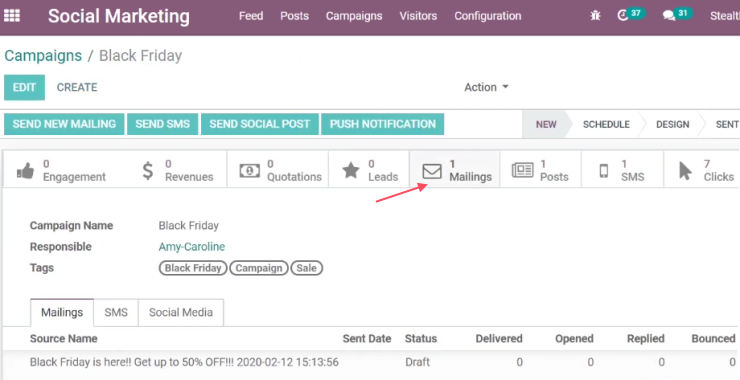The width and height of the screenshot is (740, 380).
Task: Click the Sale tag
Action: (306, 268)
